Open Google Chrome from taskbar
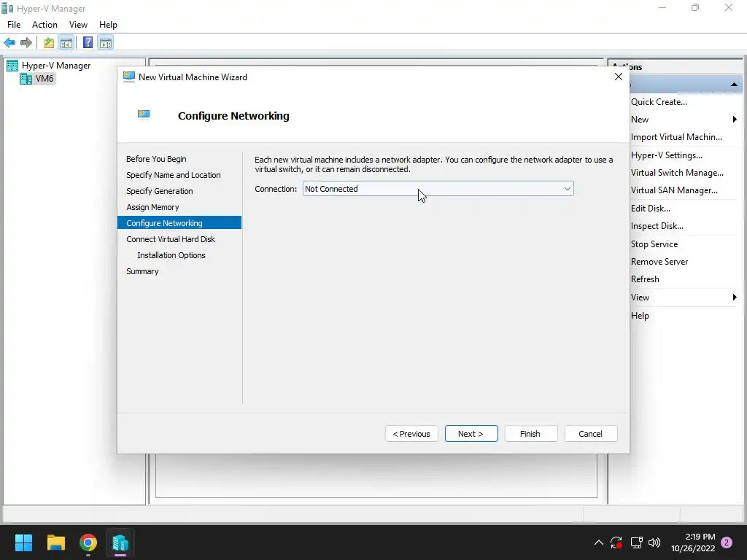Image resolution: width=747 pixels, height=560 pixels. [x=88, y=542]
